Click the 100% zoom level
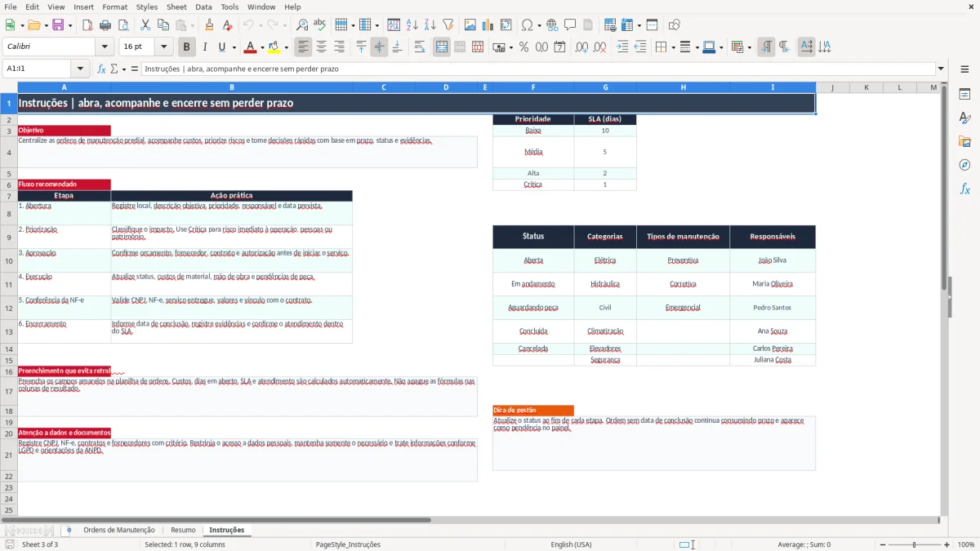 (x=966, y=544)
